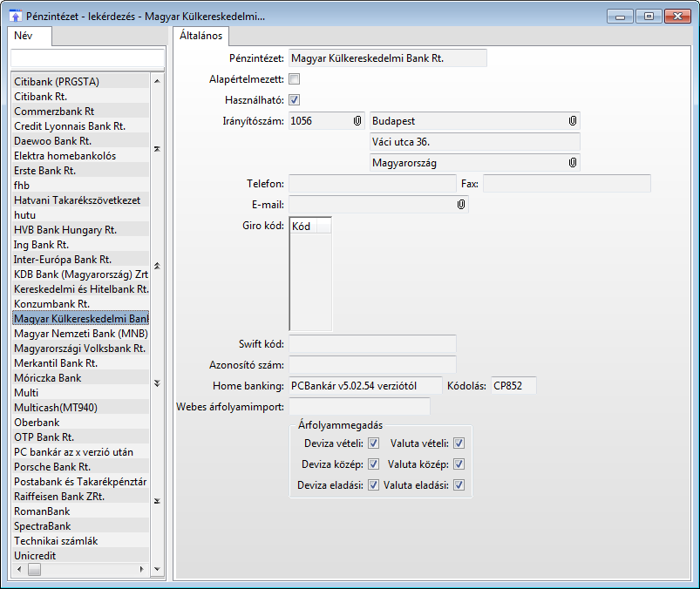
Task: Click page-up double arrow in bank list
Action: click(157, 265)
